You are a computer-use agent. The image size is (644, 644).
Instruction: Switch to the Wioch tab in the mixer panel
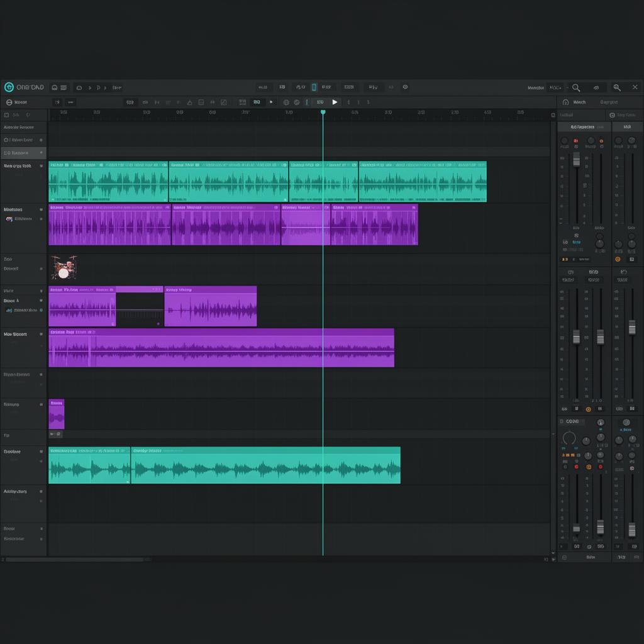[579, 102]
